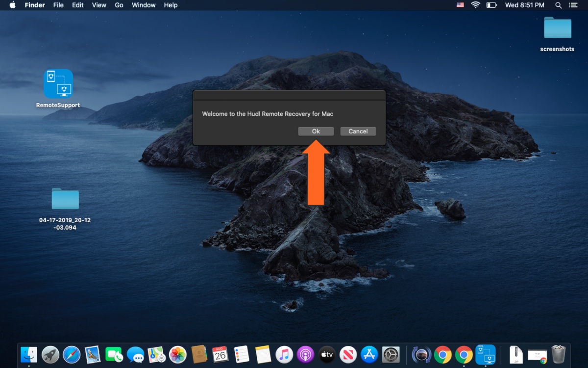
Task: Expand the U.S. flag input source menu
Action: pyautogui.click(x=460, y=5)
